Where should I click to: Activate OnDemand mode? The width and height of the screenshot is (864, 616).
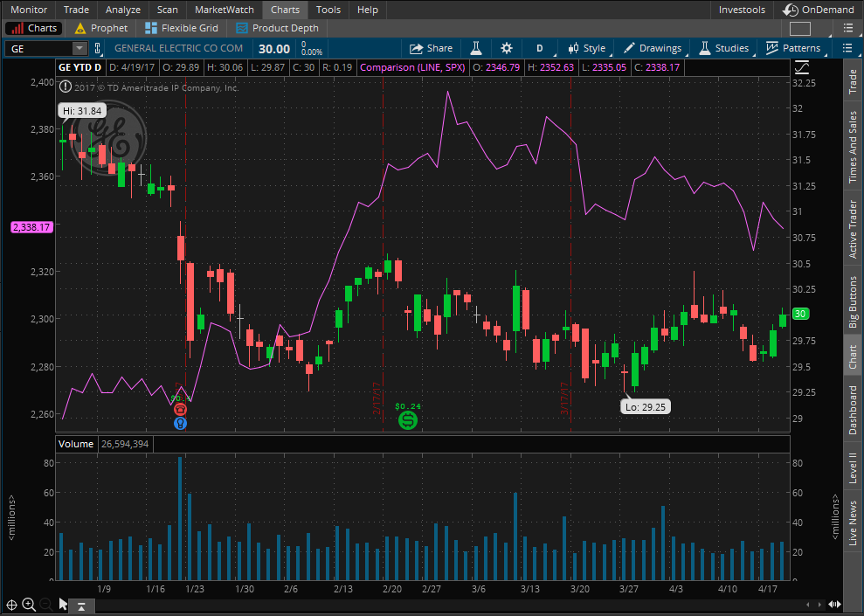pos(819,10)
